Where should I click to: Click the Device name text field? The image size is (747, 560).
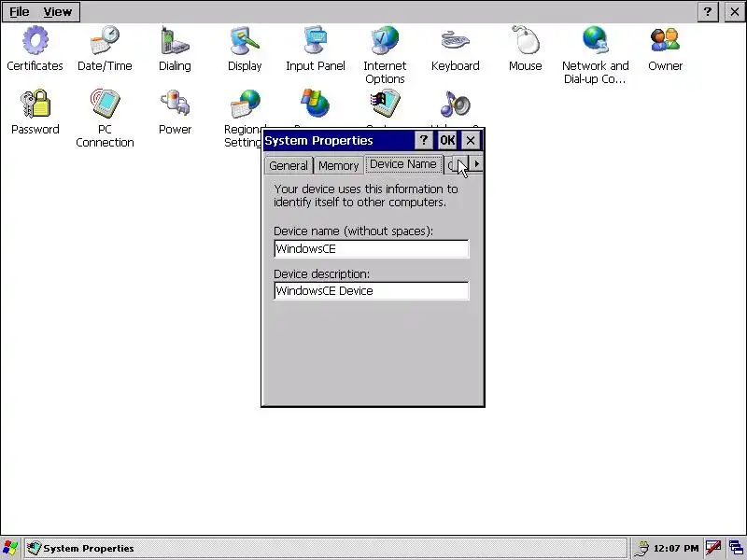click(x=372, y=249)
